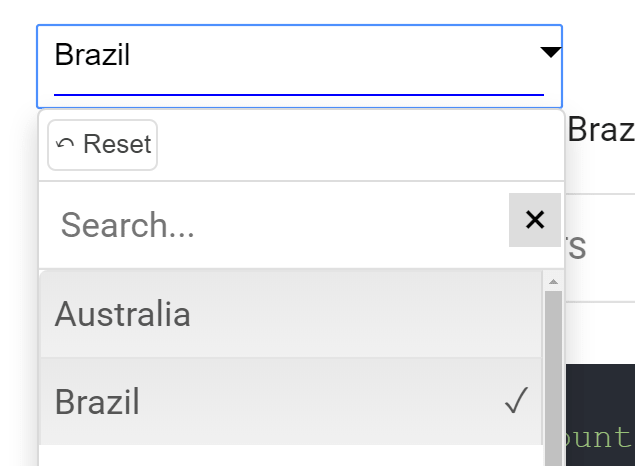Image resolution: width=635 pixels, height=466 pixels.
Task: Clear the search with the X button
Action: pos(534,220)
